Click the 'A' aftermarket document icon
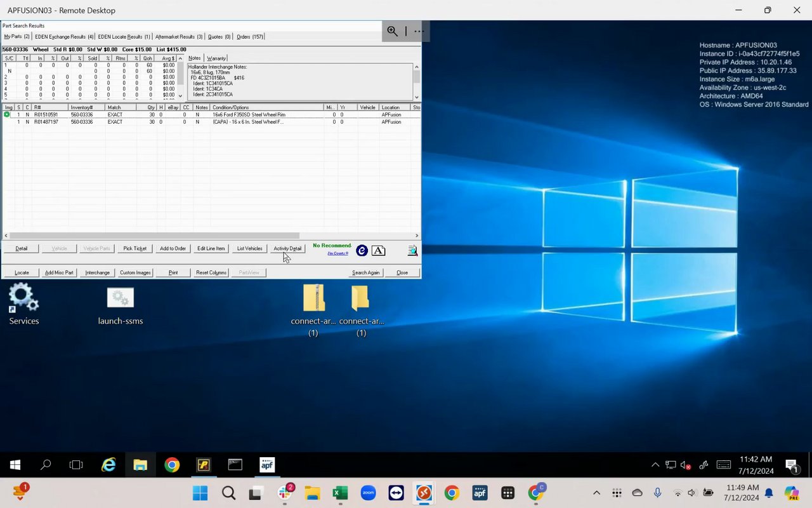Image resolution: width=812 pixels, height=508 pixels. pyautogui.click(x=378, y=251)
